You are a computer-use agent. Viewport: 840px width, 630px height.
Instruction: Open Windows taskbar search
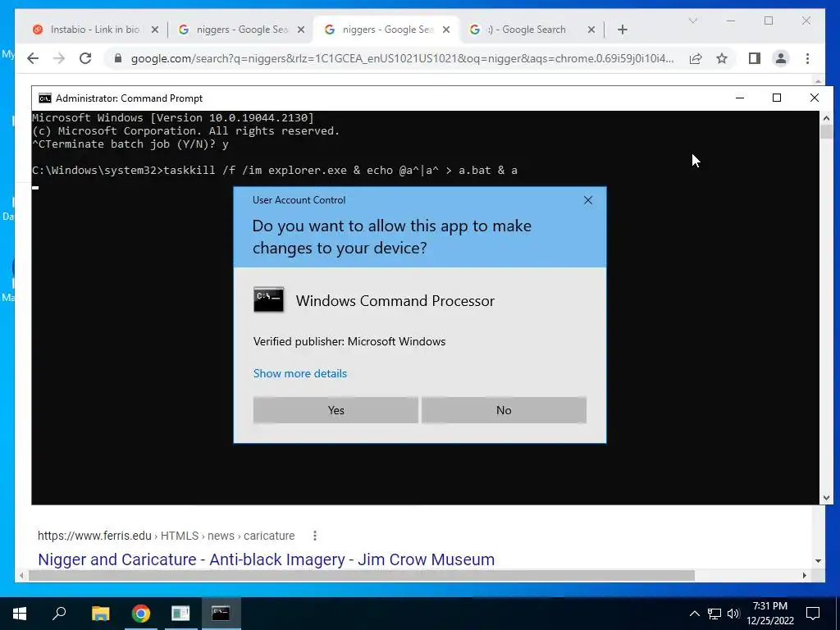coord(59,614)
